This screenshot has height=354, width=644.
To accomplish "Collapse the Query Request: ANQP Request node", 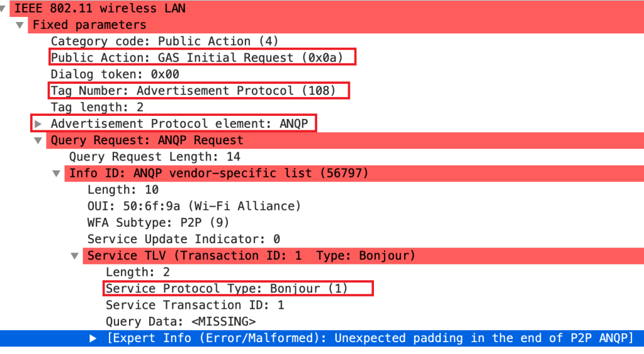I will click(x=39, y=140).
